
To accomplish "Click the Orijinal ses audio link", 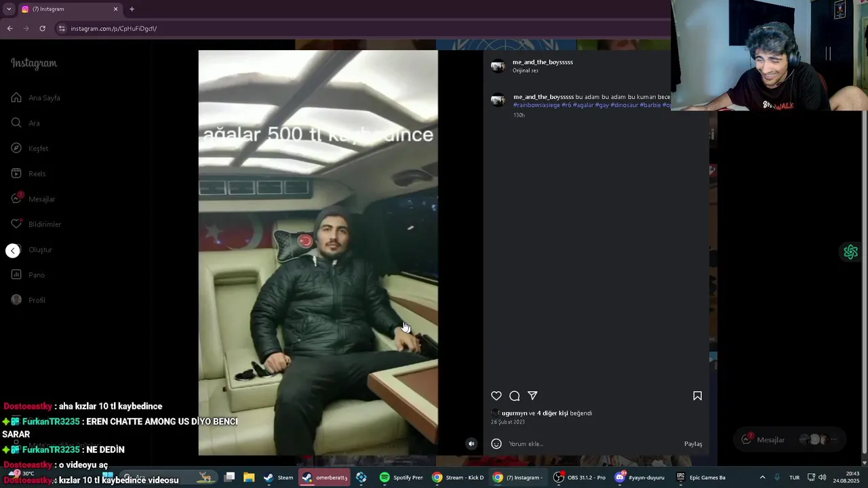I will click(526, 70).
